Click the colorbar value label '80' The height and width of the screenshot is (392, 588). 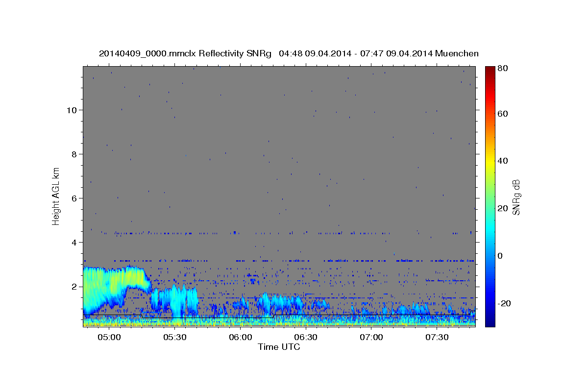[502, 69]
